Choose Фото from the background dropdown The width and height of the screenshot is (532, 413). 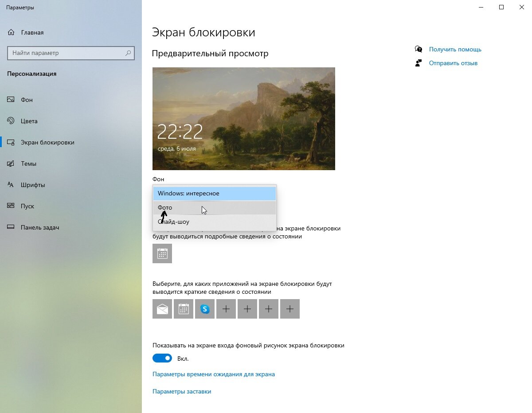coord(215,208)
